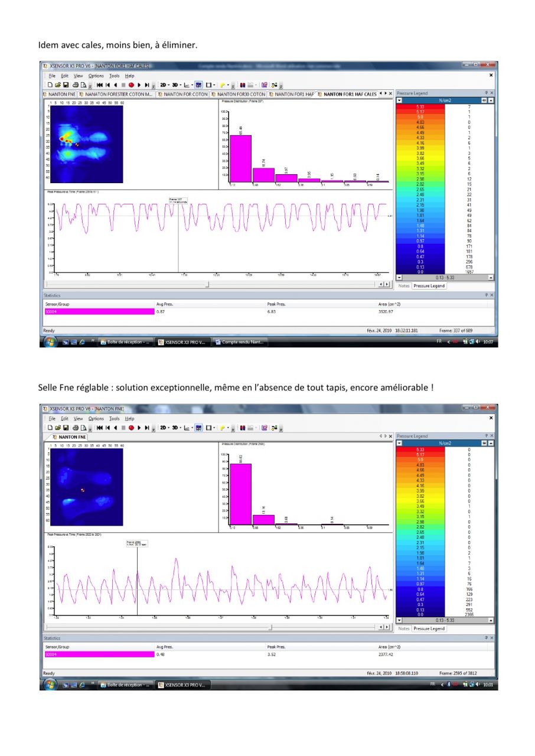The image size is (535, 756).
Task: Jump to first frame in NANTON FNE window
Action: pos(100,427)
